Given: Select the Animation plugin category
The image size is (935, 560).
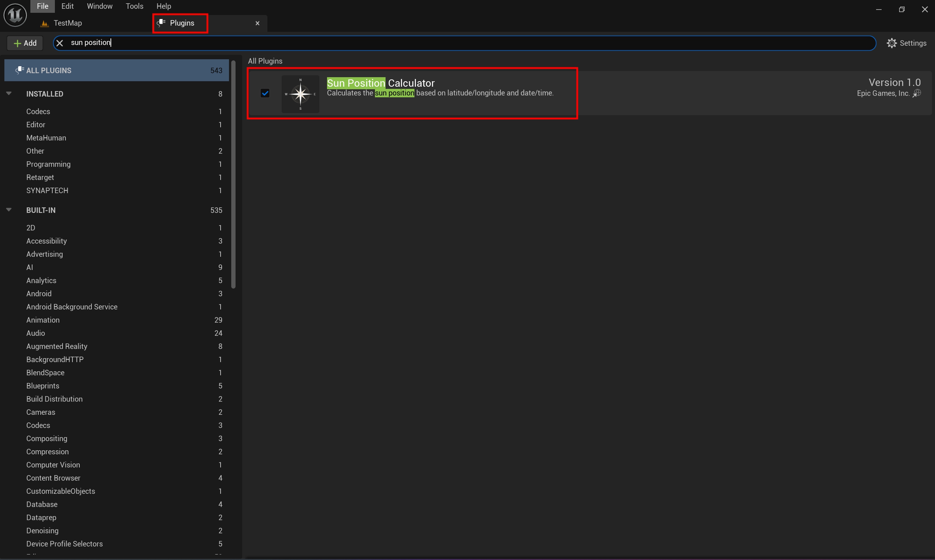Looking at the screenshot, I should point(43,320).
